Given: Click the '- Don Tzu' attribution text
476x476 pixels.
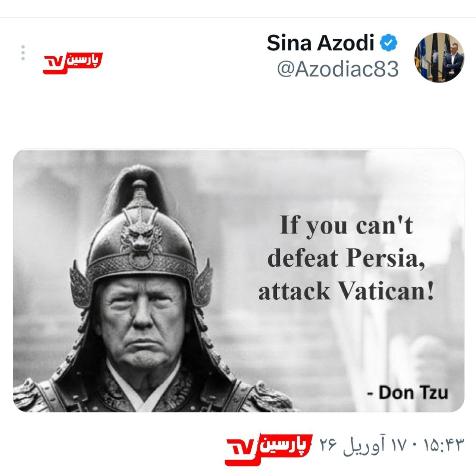Looking at the screenshot, I should coord(408,392).
